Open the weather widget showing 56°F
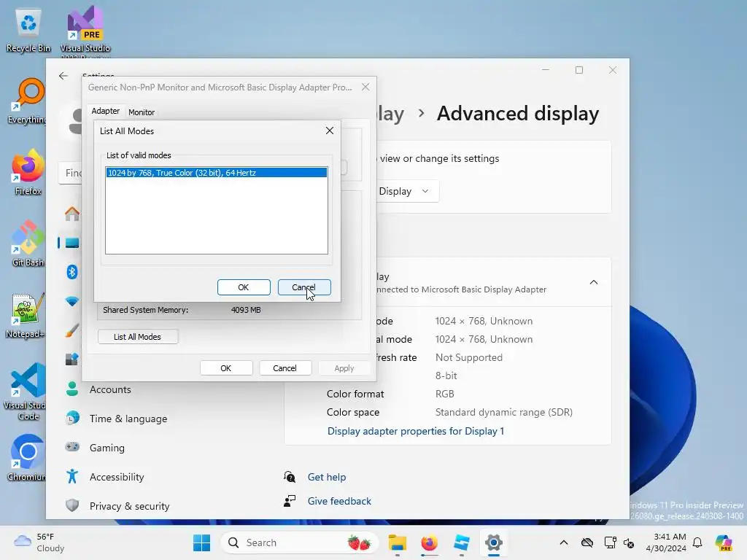Screen dimensions: 747x560 tap(39, 542)
